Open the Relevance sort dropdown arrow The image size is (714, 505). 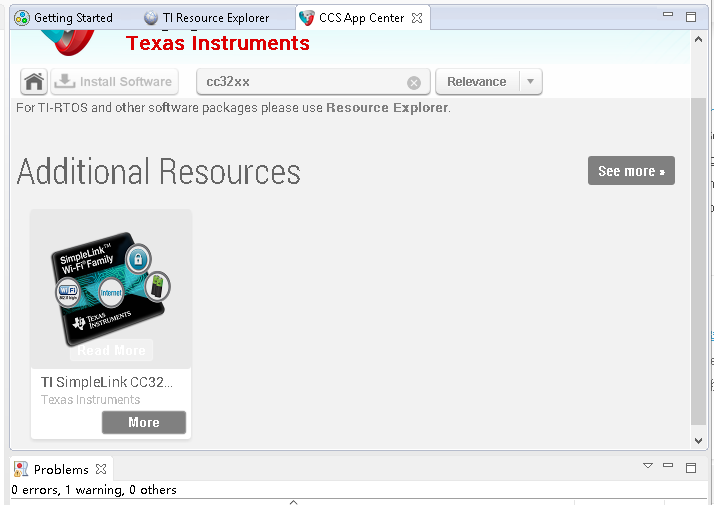pos(530,82)
